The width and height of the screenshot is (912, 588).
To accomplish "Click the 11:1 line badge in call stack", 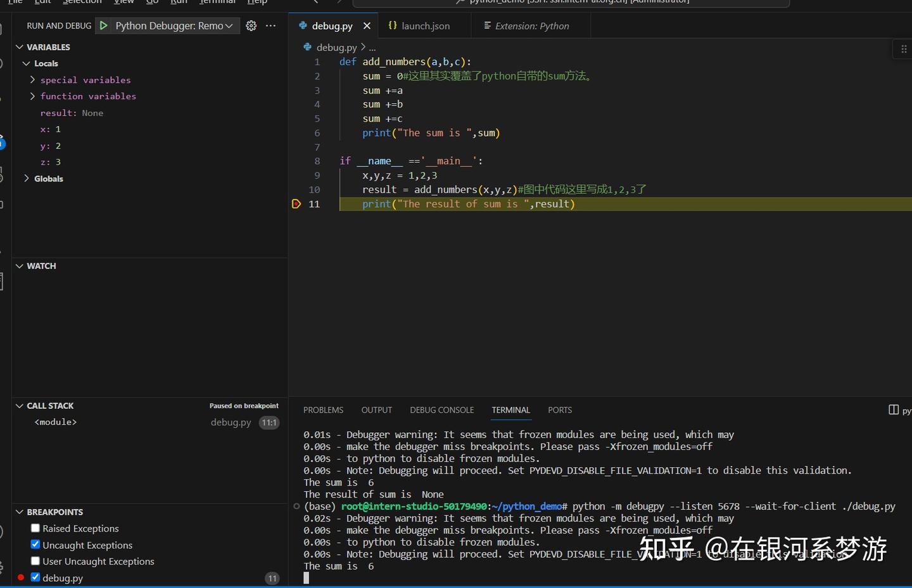I will coord(269,422).
